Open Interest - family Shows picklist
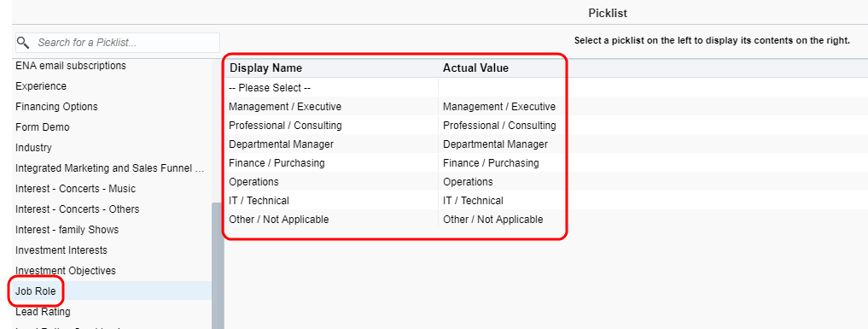This screenshot has width=868, height=329. 67,229
